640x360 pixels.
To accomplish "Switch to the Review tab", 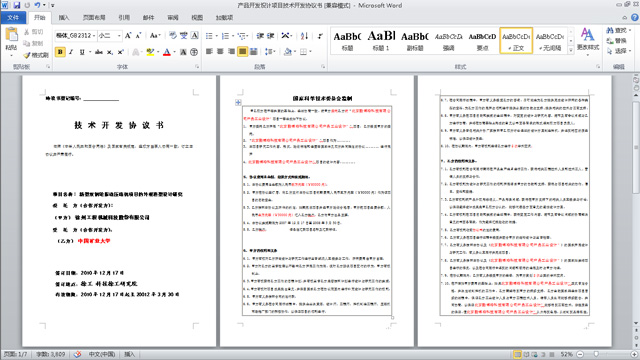I will (173, 18).
